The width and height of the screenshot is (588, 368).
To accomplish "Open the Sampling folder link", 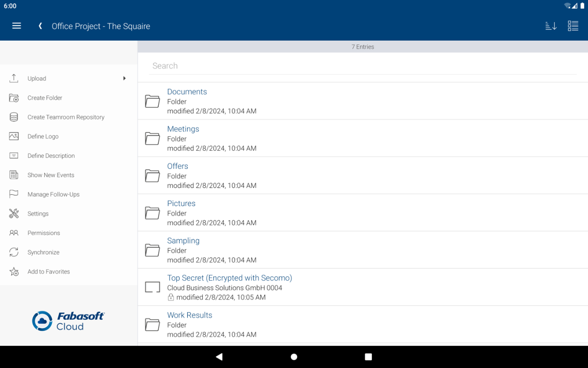I will [x=183, y=241].
